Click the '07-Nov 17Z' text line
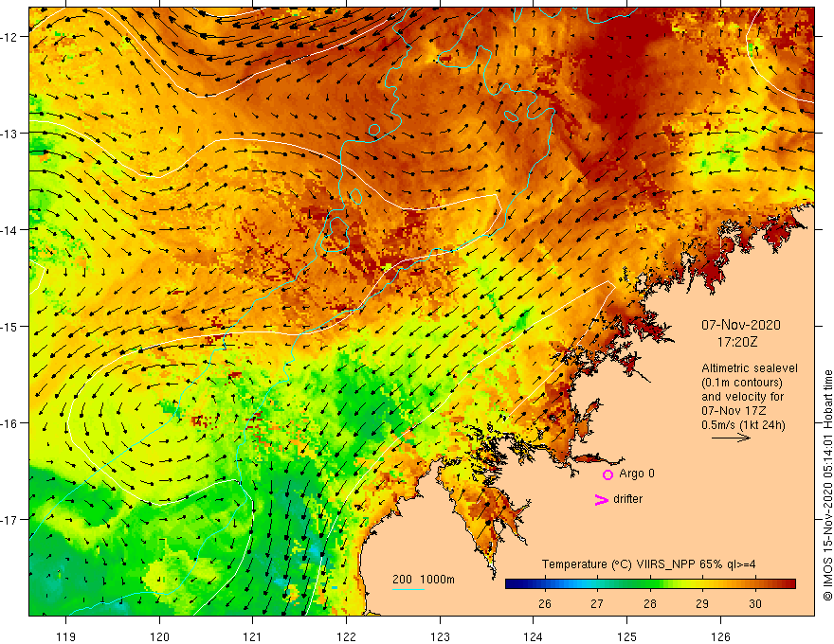This screenshot has width=834, height=644. [734, 411]
